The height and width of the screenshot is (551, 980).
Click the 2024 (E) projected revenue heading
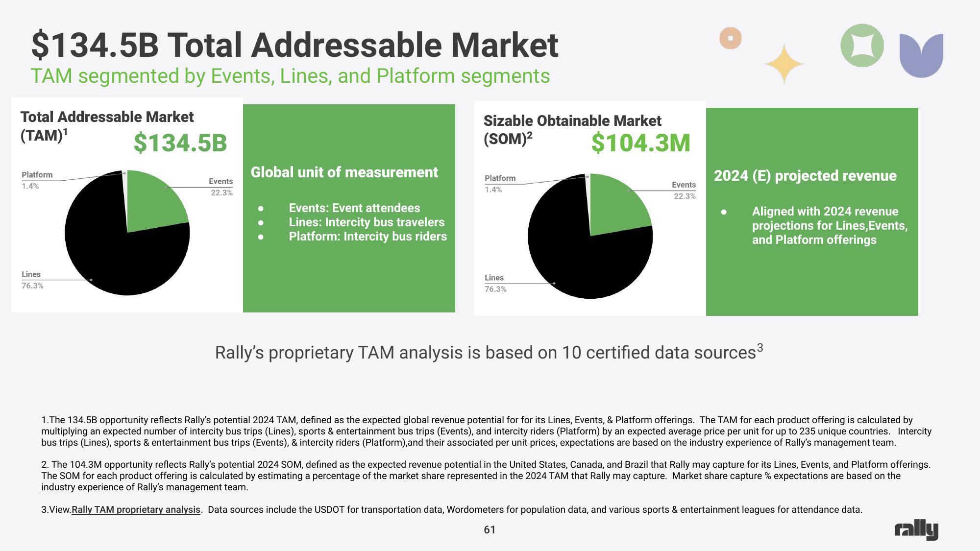805,176
